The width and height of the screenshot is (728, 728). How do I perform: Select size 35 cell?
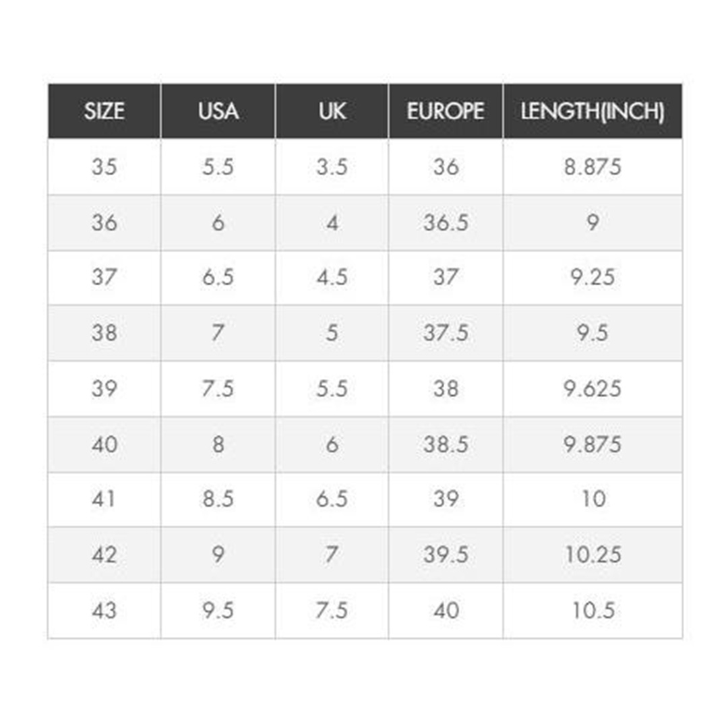[x=104, y=166]
